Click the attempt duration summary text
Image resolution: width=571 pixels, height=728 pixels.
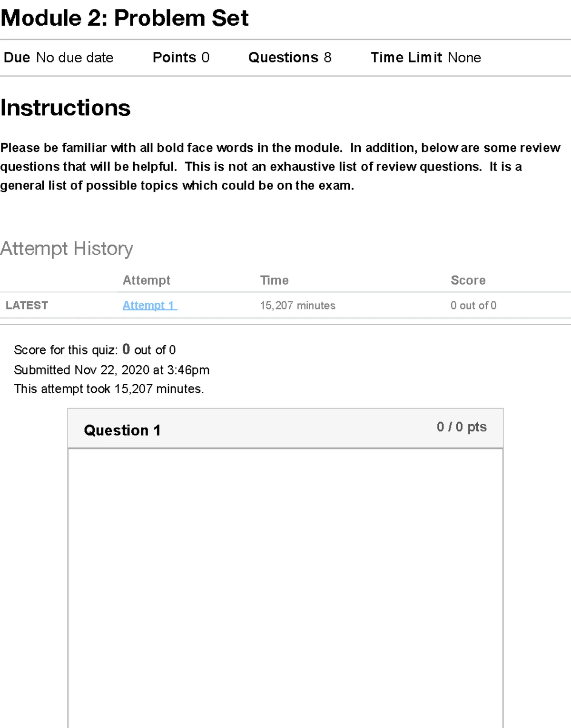coord(108,389)
